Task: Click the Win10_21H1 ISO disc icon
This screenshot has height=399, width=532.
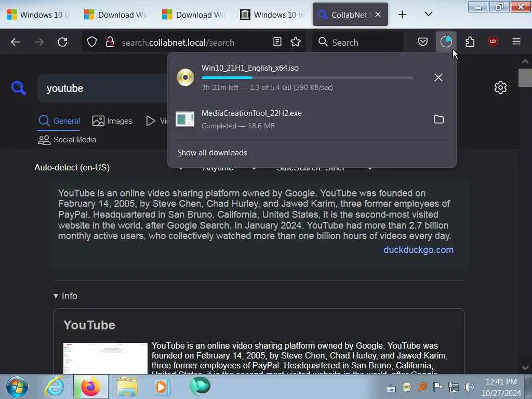Action: click(185, 77)
